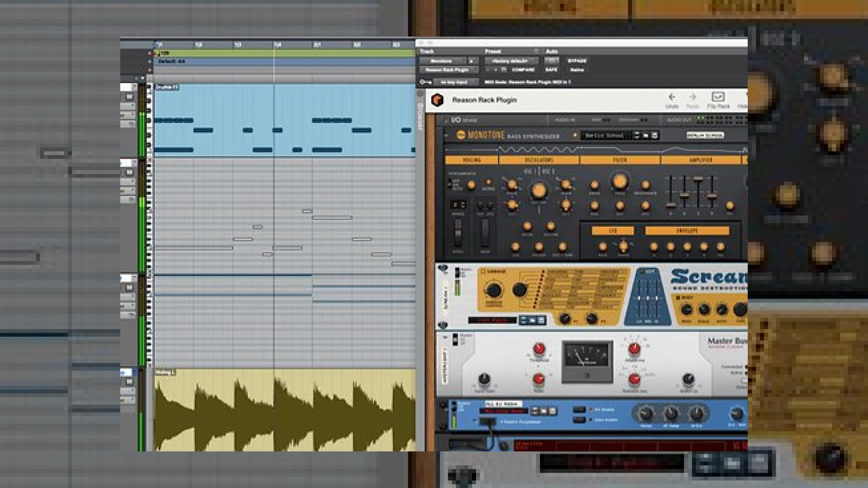868x488 pixels.
Task: Open the Monotone track selector dropdown
Action: tap(443, 61)
